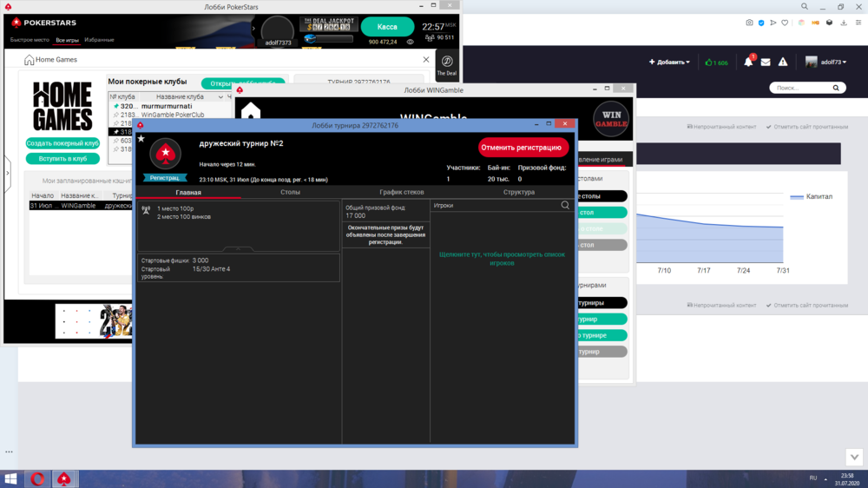868x488 pixels.
Task: Click the warning triangle reports icon
Action: (783, 63)
